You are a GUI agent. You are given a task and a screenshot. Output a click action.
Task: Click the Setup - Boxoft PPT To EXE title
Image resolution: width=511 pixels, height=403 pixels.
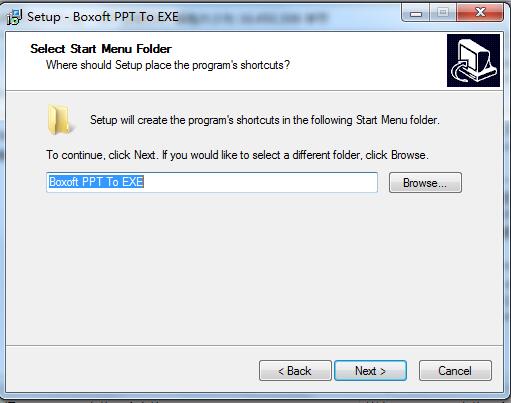click(103, 17)
